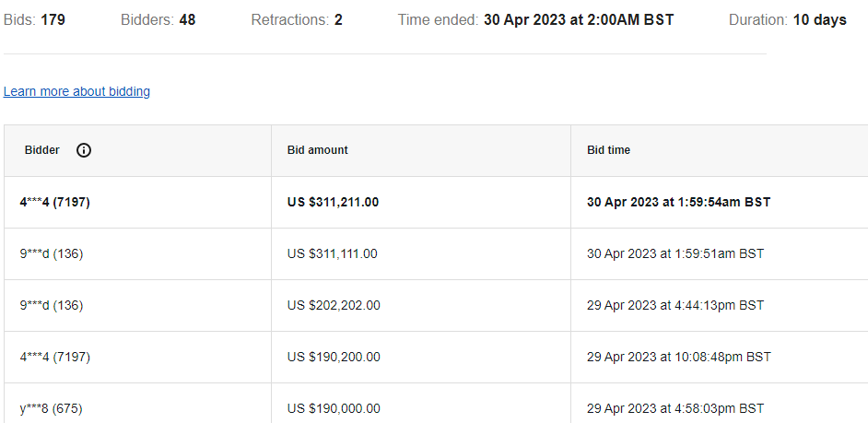Screen dimensions: 868x423
Task: Click the info icon beside Bidder header
Action: [84, 150]
